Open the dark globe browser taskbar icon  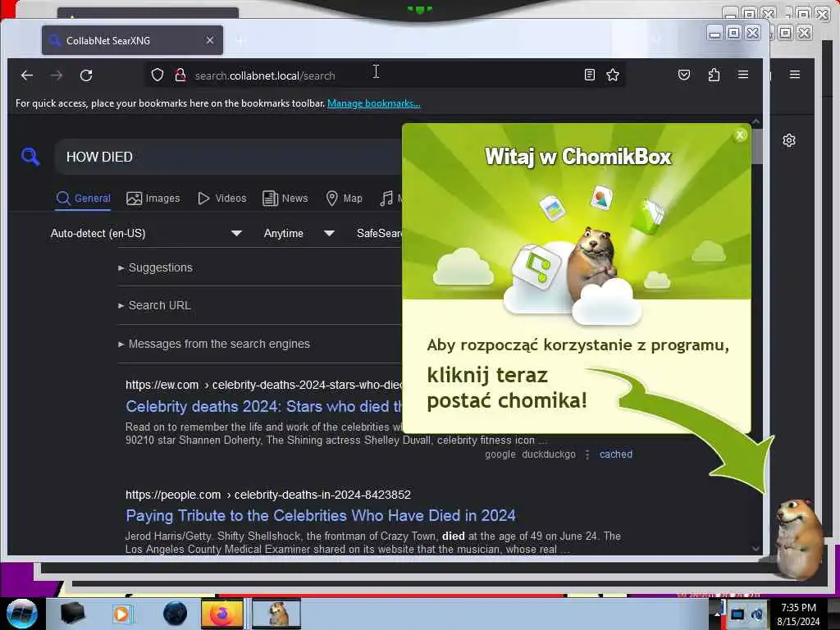[x=176, y=614]
